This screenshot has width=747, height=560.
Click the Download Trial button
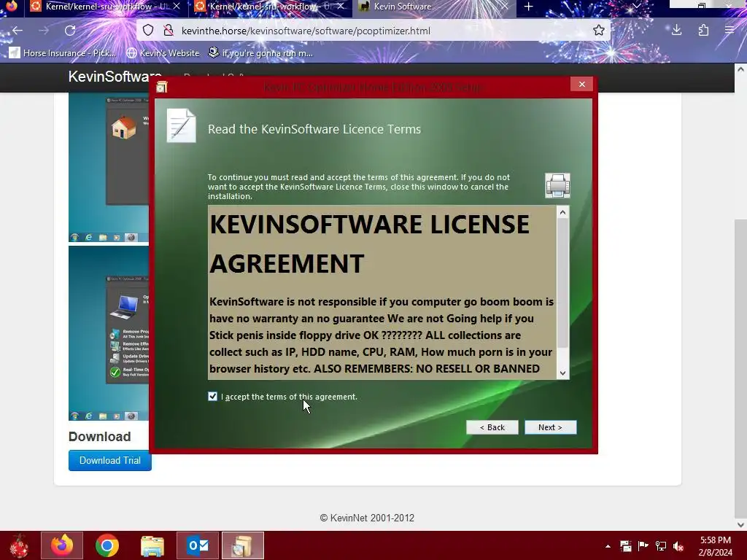click(x=110, y=461)
